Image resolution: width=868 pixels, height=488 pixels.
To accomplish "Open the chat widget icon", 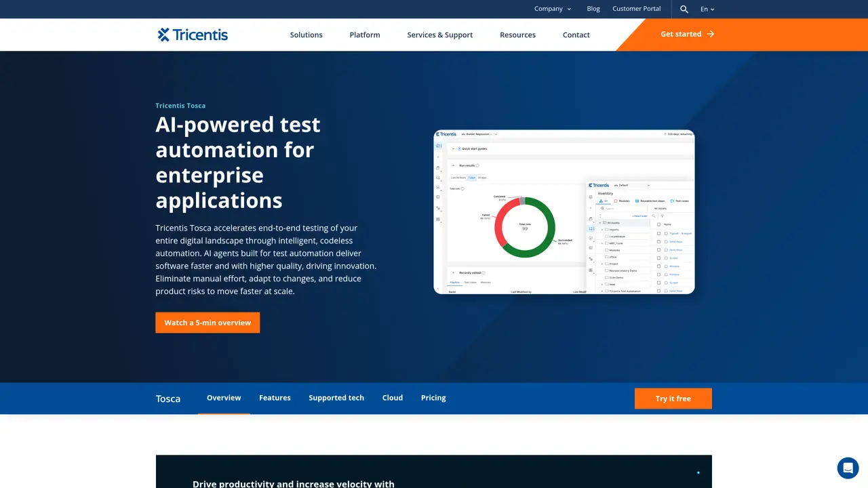I will pyautogui.click(x=848, y=468).
